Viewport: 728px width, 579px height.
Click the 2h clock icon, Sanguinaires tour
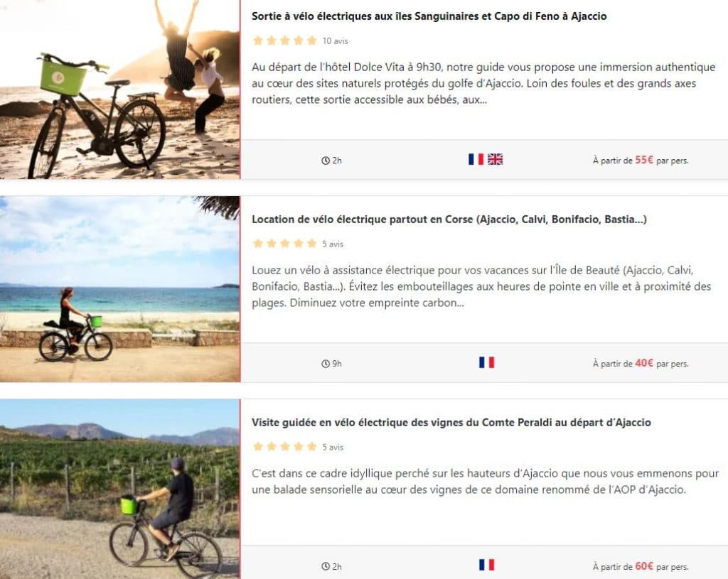click(x=326, y=161)
